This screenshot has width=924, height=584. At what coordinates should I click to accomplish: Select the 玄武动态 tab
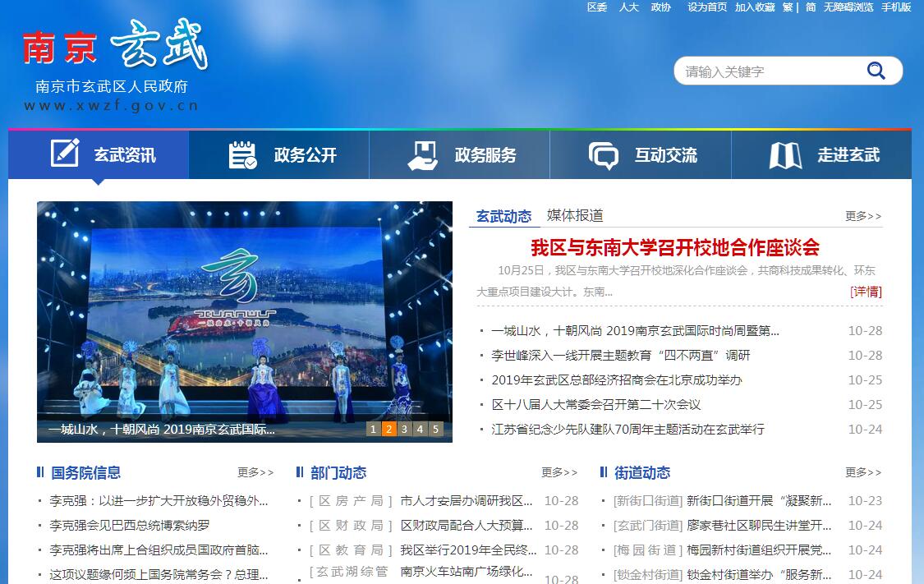[x=504, y=216]
